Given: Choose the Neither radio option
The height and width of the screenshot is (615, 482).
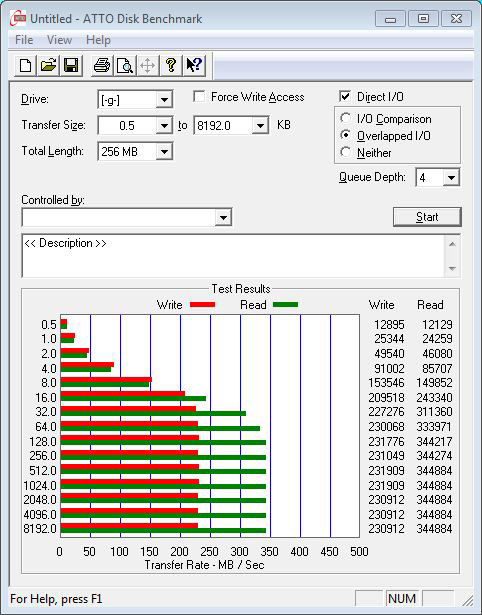Looking at the screenshot, I should (346, 152).
